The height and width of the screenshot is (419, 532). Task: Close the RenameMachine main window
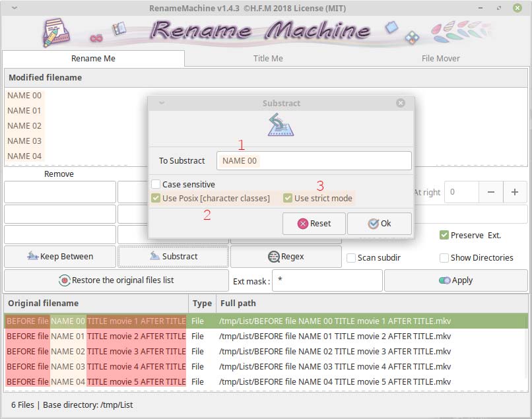pos(517,8)
